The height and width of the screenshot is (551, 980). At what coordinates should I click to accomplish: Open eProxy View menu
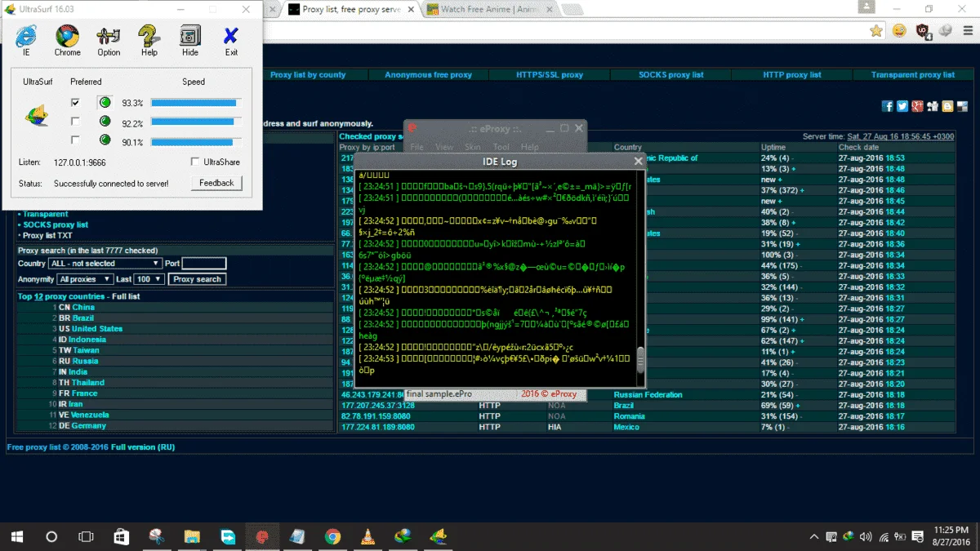click(443, 147)
